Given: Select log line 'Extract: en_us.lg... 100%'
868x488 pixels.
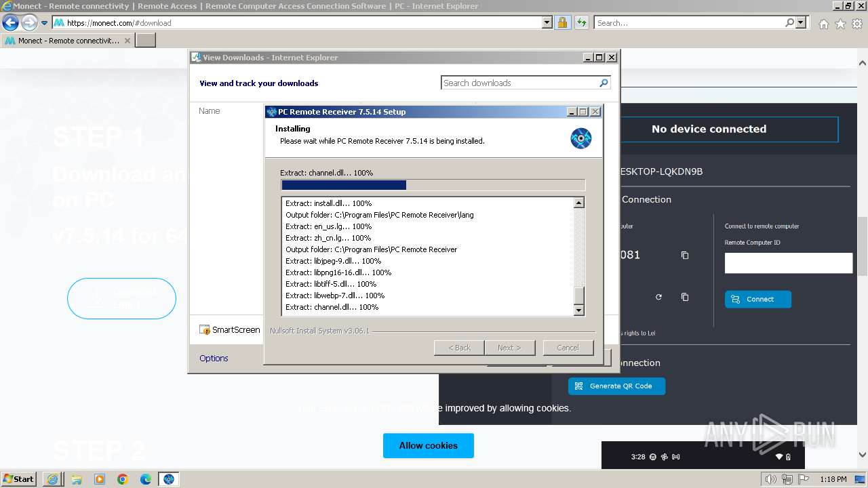Looking at the screenshot, I should click(x=328, y=226).
